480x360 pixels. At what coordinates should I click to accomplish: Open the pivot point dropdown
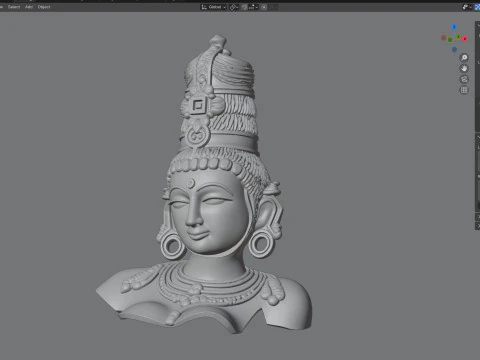234,7
